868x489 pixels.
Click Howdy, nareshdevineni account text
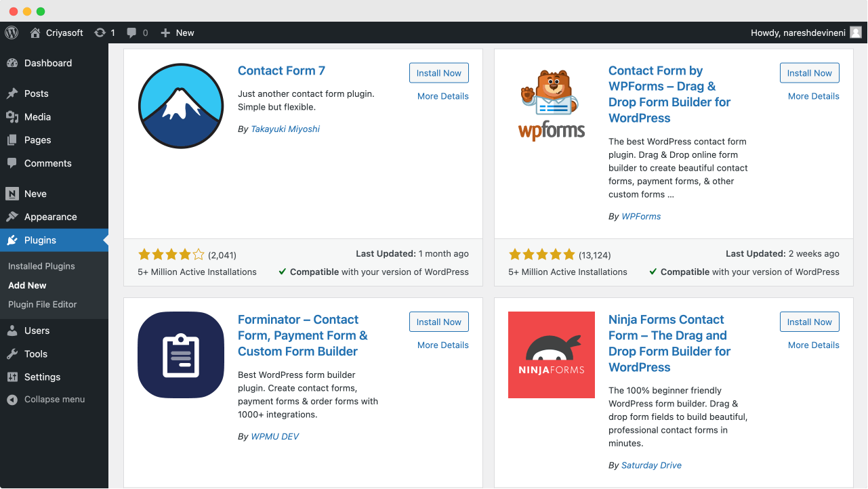798,33
